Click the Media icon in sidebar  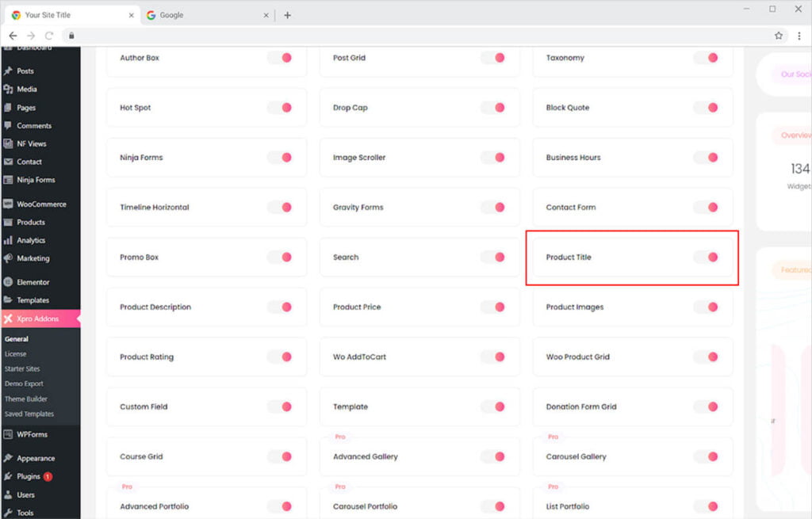pyautogui.click(x=8, y=90)
